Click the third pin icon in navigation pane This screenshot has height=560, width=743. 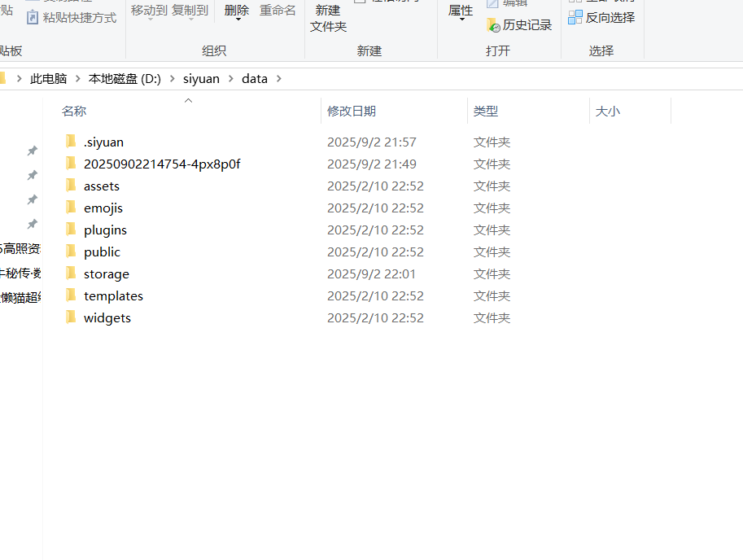[33, 199]
